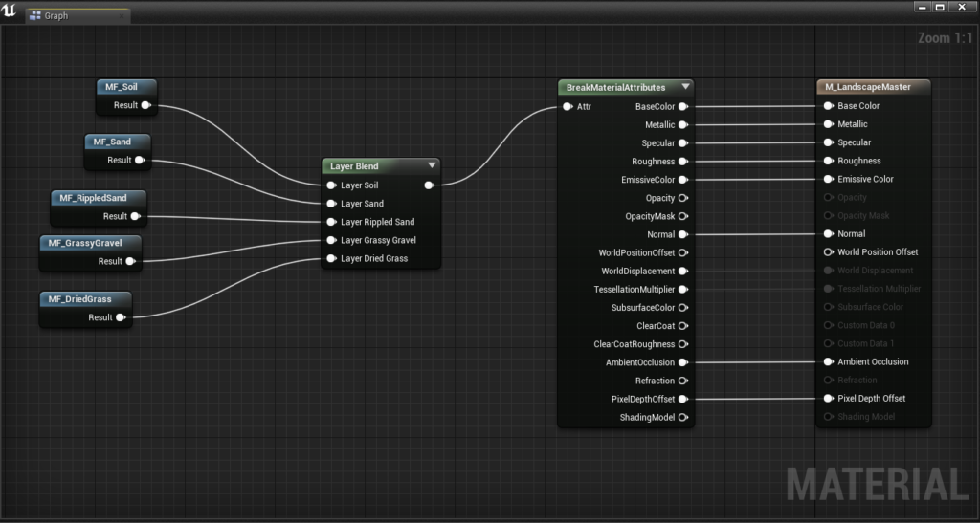This screenshot has width=980, height=523.
Task: Click the SubsurfaceColor output pin
Action: click(683, 308)
